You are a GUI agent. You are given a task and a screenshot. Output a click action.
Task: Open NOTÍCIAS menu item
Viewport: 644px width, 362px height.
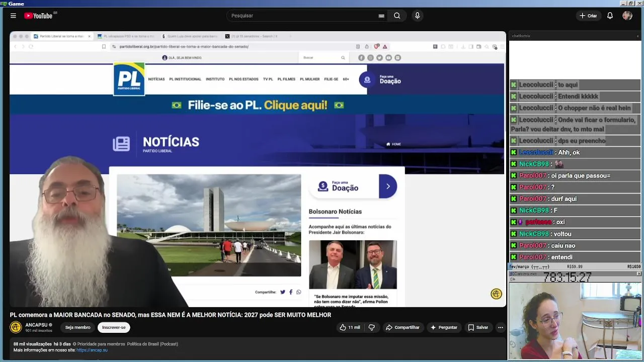156,79
